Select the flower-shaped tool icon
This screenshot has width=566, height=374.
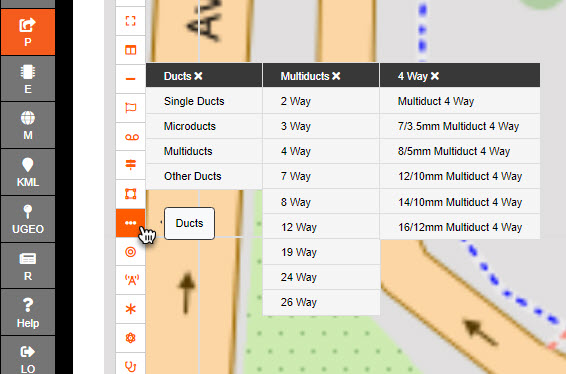point(130,338)
